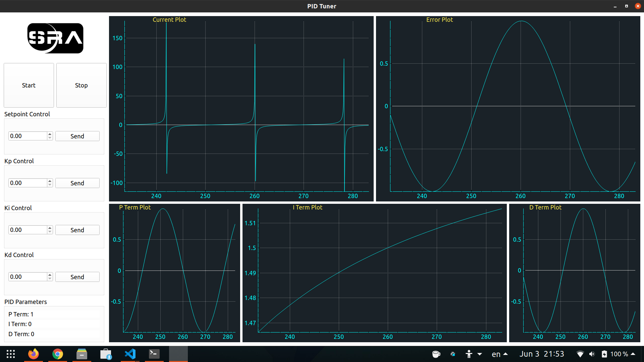The image size is (644, 362).
Task: Increase the Ki Control spinbox value
Action: 50,228
